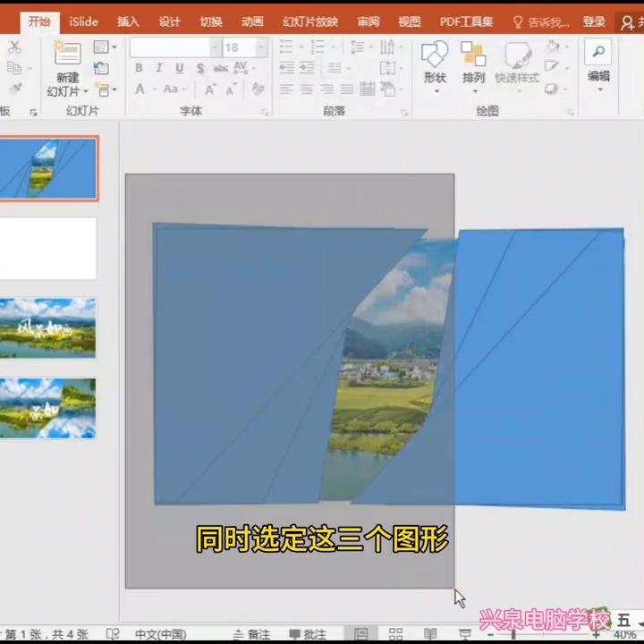Viewport: 644px width, 644px height.
Task: Toggle Justify paragraph alignment
Action: (347, 89)
